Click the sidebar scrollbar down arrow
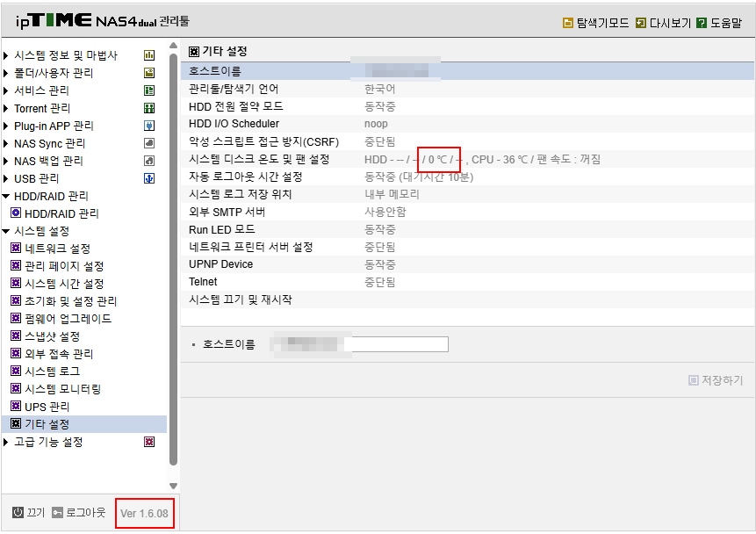Image resolution: width=756 pixels, height=534 pixels. pos(174,487)
